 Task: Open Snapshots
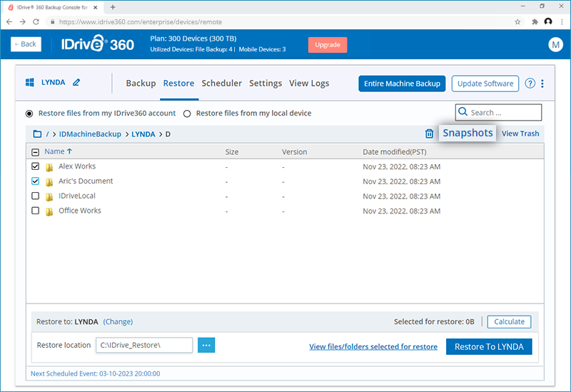[x=468, y=133]
